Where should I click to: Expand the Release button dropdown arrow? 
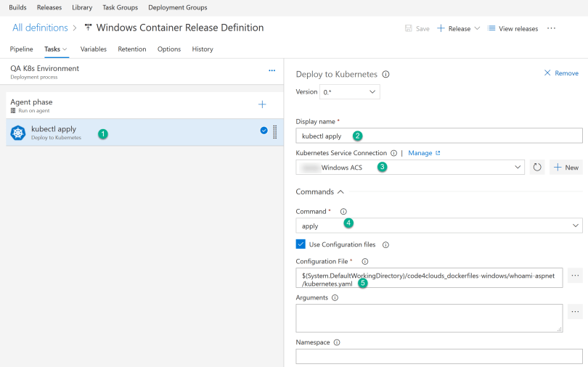[477, 28]
